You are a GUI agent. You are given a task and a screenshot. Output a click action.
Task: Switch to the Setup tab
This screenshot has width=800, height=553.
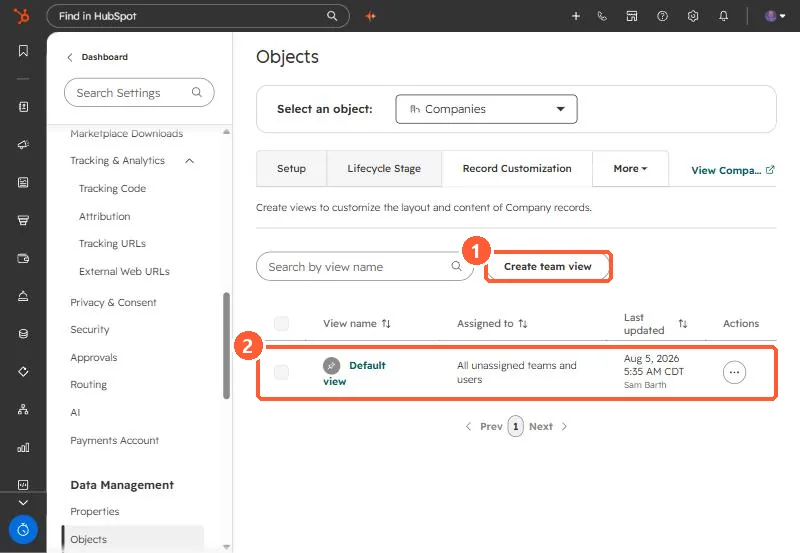291,168
